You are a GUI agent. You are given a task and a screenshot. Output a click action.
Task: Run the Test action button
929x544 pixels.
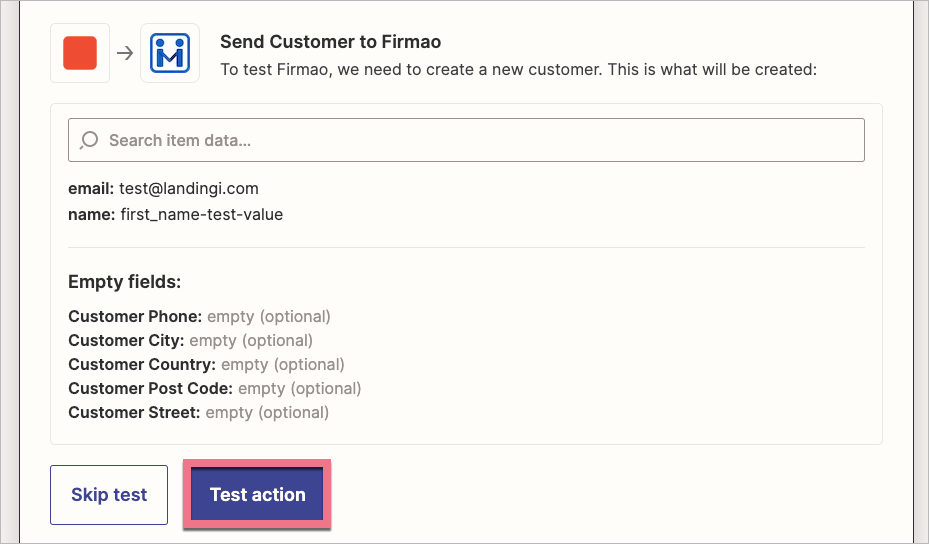(x=257, y=495)
